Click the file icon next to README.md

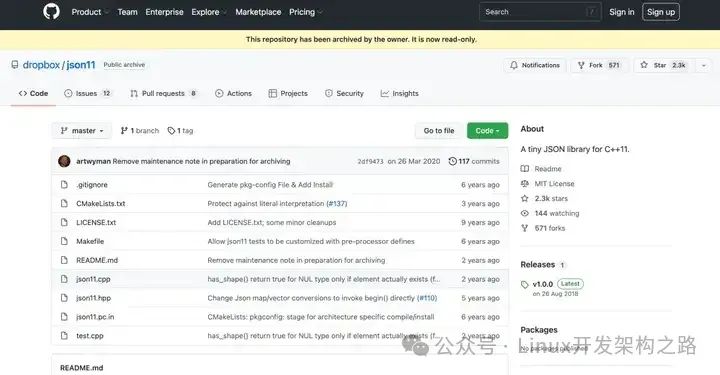click(x=64, y=260)
